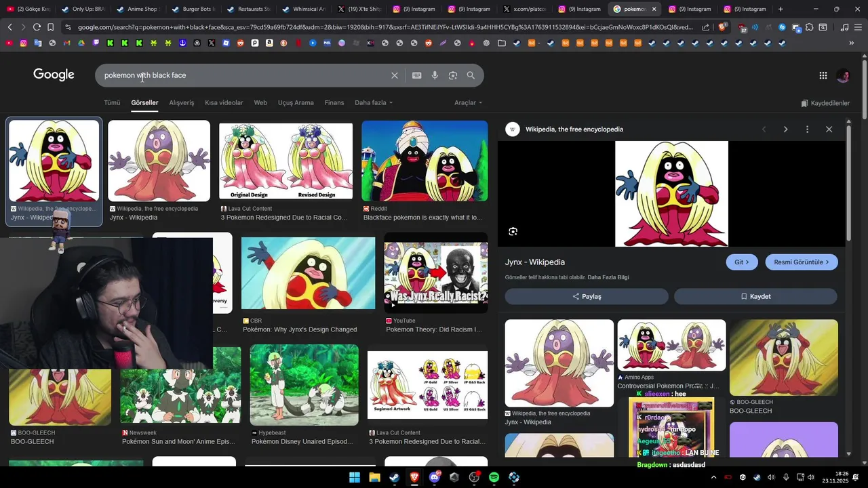Open the notification bell in the taskbar
Image resolution: width=868 pixels, height=488 pixels.
pyautogui.click(x=856, y=477)
